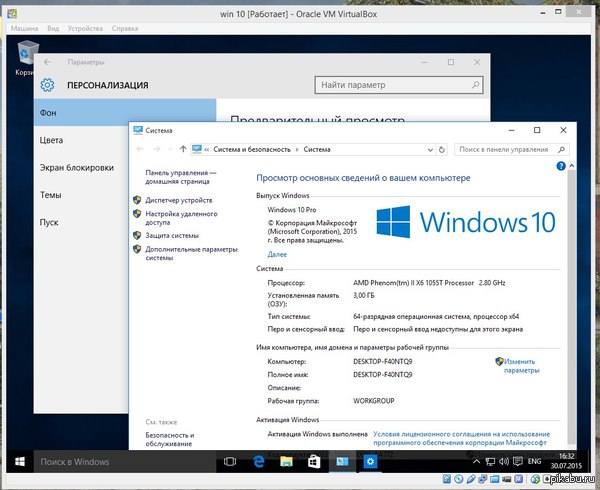The width and height of the screenshot is (600, 490).
Task: Click the help question mark in System window
Action: coord(561,166)
